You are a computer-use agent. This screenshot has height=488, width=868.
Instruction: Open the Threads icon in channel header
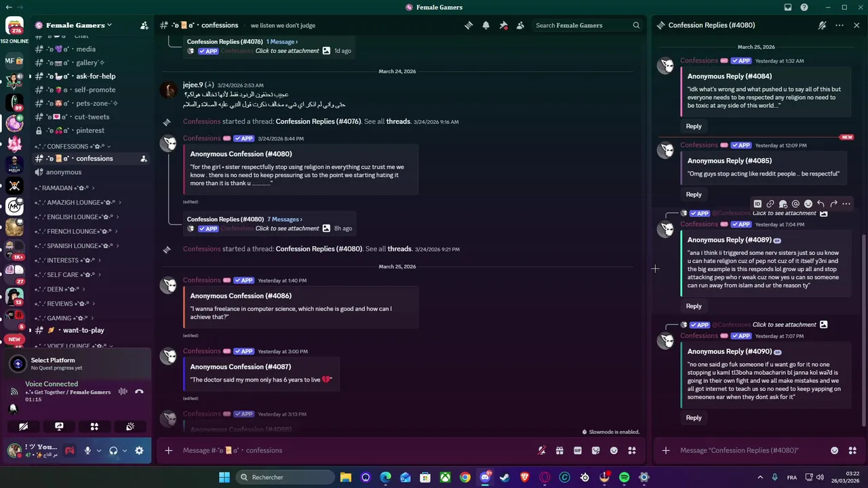coord(469,25)
